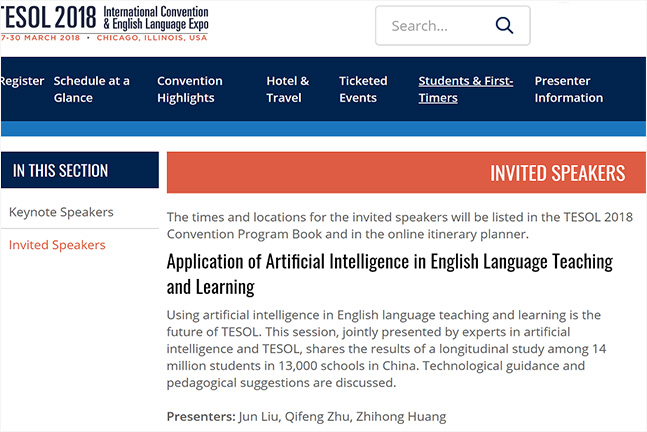Go to Convention Highlights
Screen dimensions: 647x432
[190, 89]
